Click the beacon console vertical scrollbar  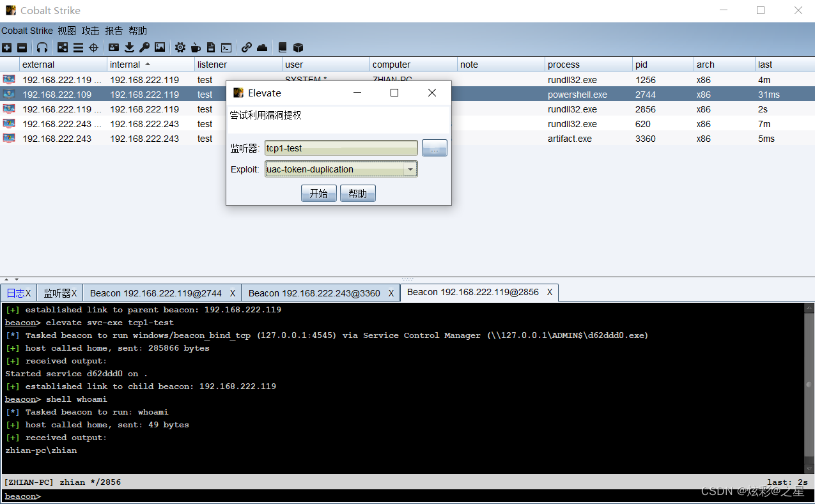809,388
